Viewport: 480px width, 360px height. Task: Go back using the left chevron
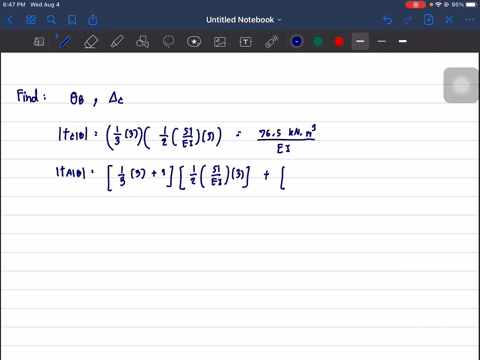(10, 20)
